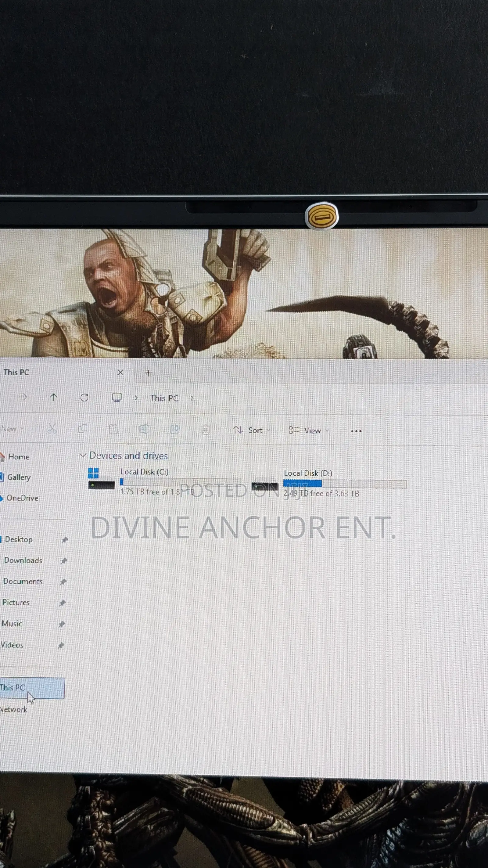Click the pin icon beside Documents
488x868 pixels.
pyautogui.click(x=63, y=582)
